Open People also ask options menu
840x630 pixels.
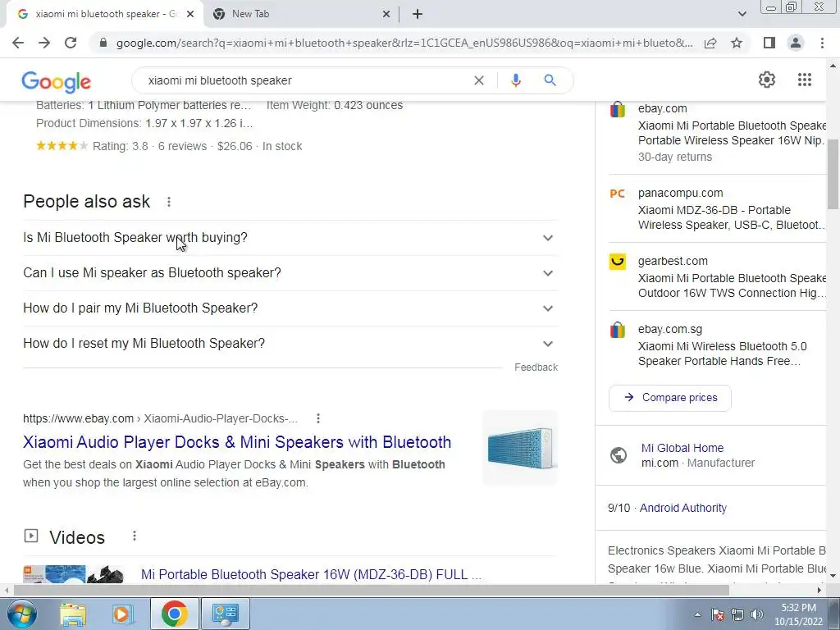pos(169,202)
